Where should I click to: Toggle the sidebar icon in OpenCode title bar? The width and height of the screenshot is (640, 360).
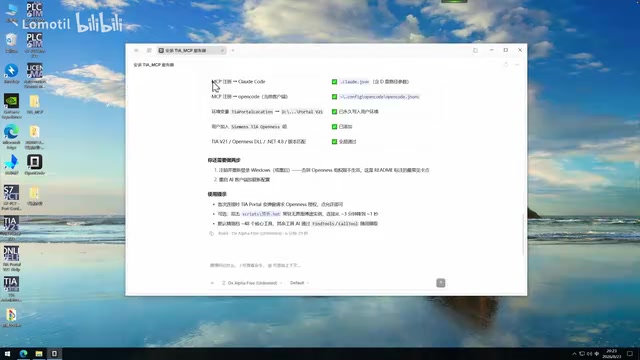pos(136,50)
